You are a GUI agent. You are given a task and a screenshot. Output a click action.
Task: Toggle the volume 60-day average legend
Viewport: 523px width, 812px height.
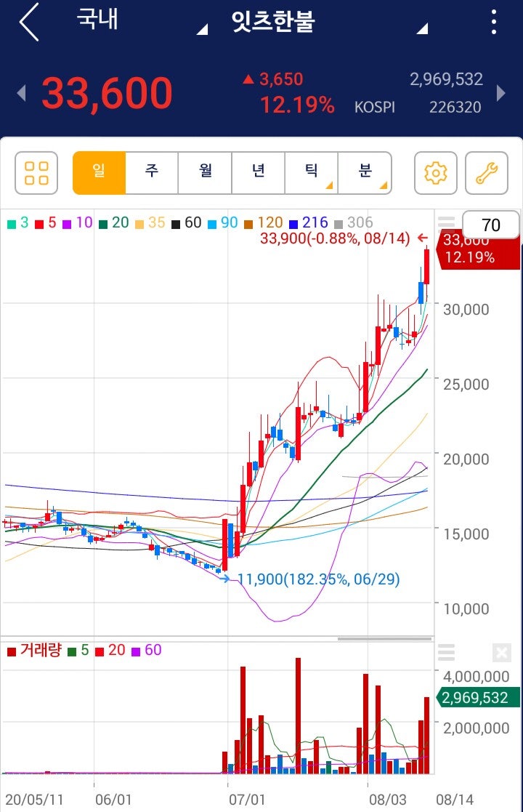click(x=147, y=651)
